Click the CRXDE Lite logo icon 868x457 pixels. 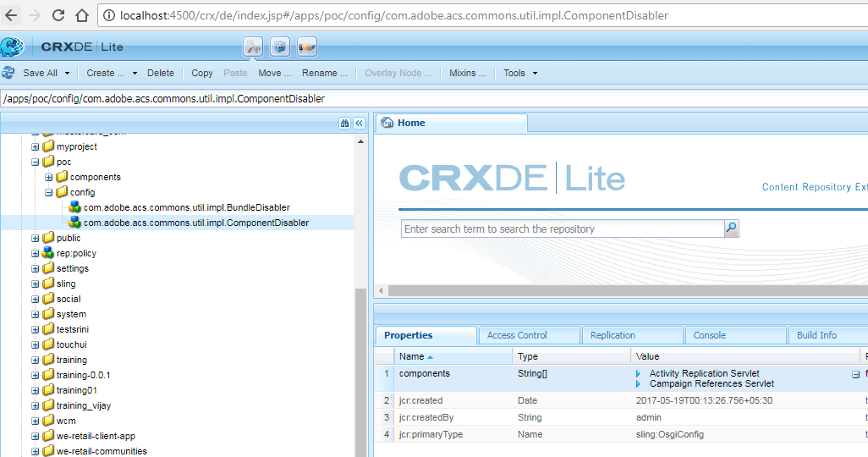pyautogui.click(x=12, y=47)
